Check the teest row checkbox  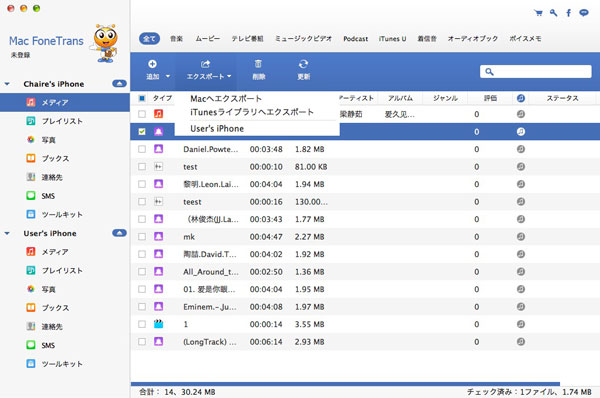point(142,201)
